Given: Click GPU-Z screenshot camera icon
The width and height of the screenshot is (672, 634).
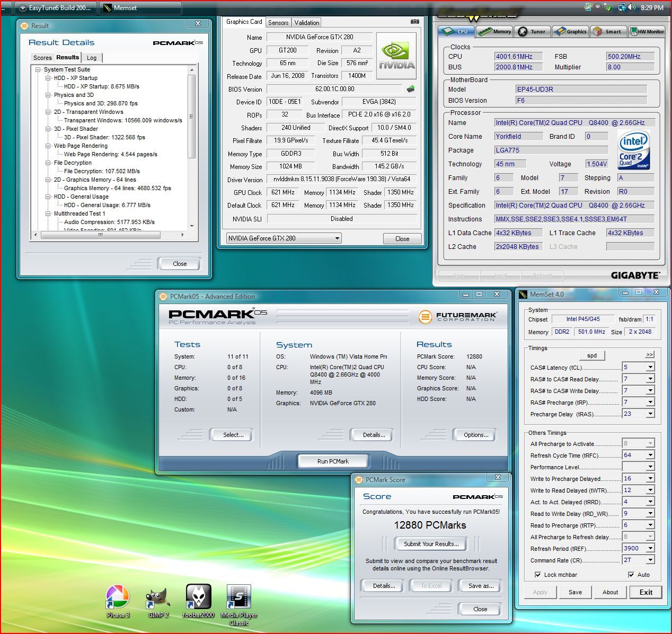Looking at the screenshot, I should pos(415,22).
